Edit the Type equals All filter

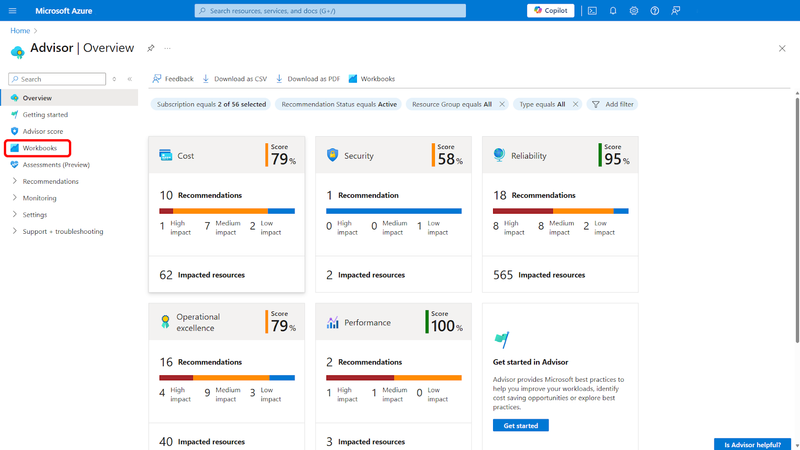[x=542, y=104]
